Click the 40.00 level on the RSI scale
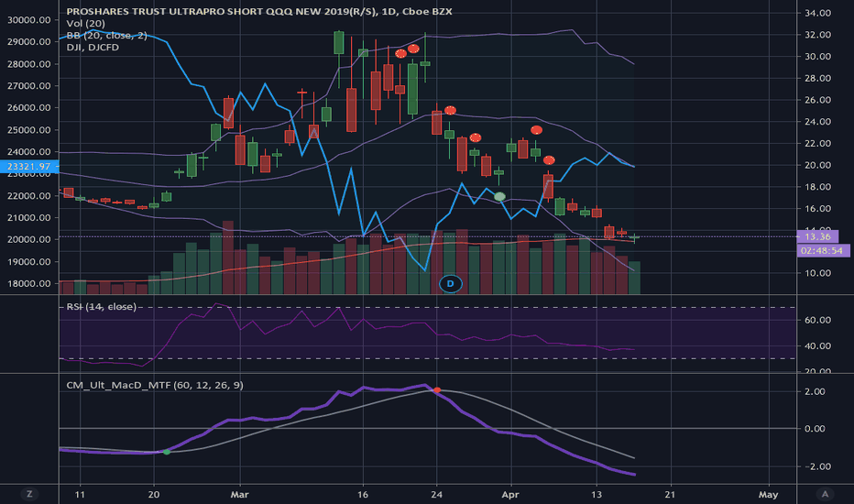The height and width of the screenshot is (504, 854). pos(817,346)
